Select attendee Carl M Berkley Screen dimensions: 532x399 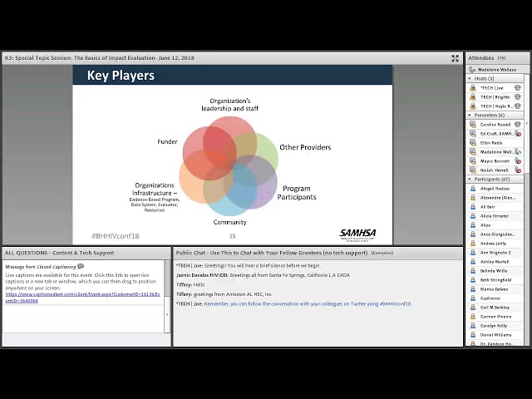click(495, 308)
